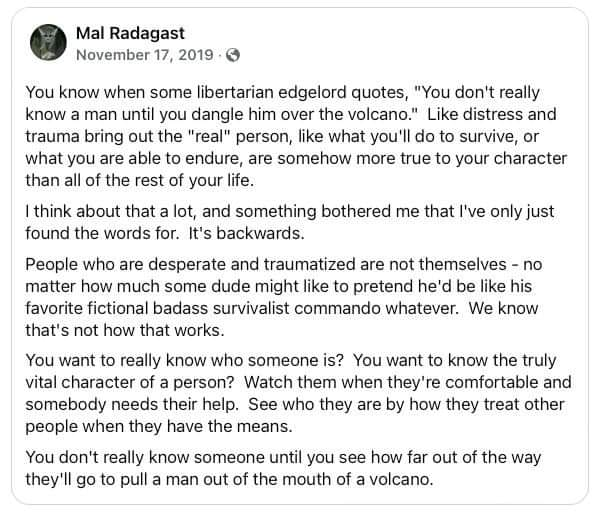
Task: Click Mal Radagast's profile picture
Action: click(45, 41)
